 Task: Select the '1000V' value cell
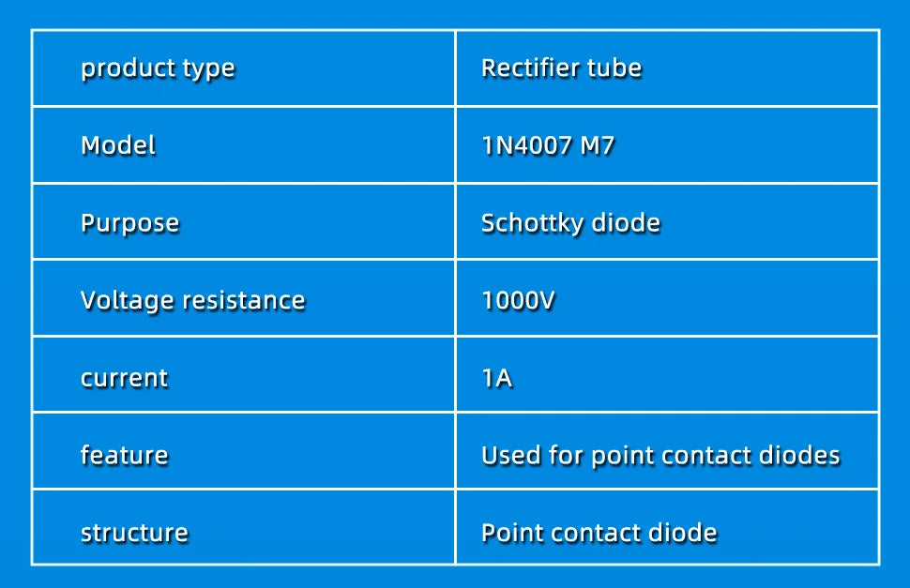click(519, 300)
